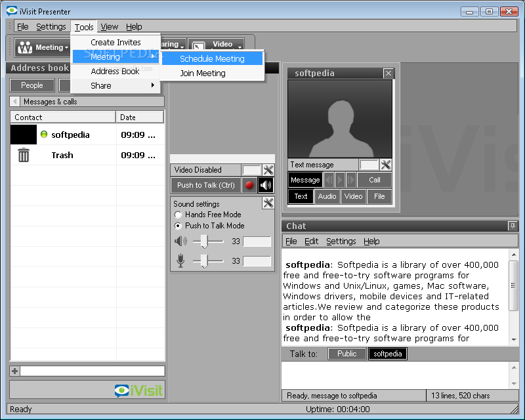Choose Schedule Meeting from submenu
Viewport: 525px width, 420px height.
(212, 58)
